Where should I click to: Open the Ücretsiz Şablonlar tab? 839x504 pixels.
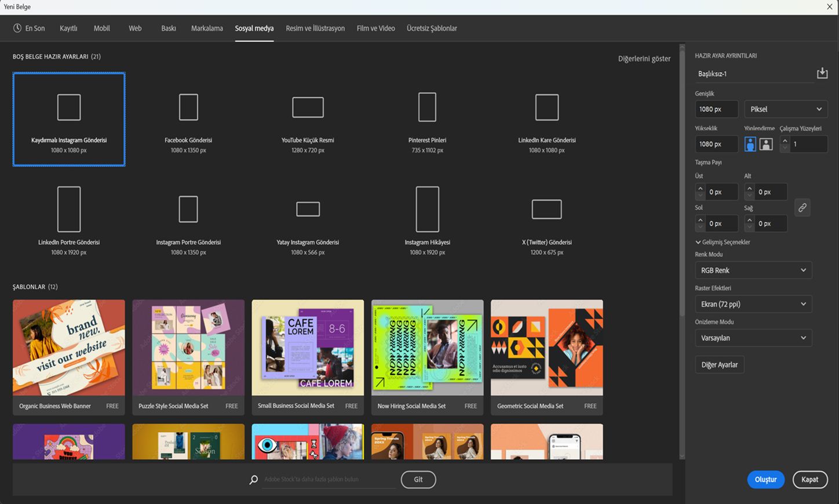point(432,28)
